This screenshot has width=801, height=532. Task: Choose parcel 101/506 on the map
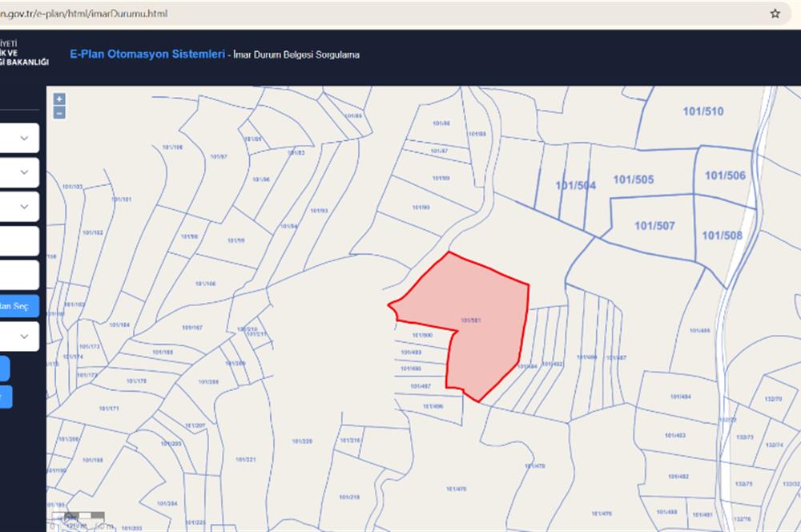coord(725,175)
